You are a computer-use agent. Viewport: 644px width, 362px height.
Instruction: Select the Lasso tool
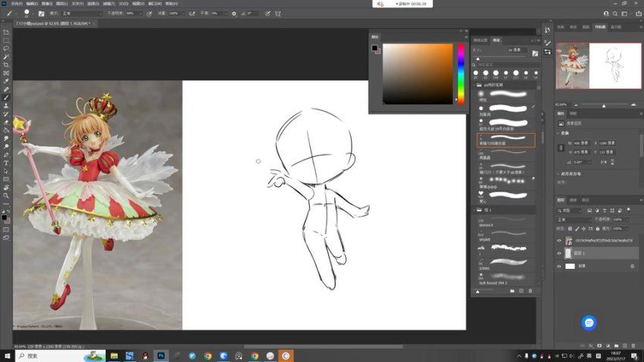[x=6, y=48]
